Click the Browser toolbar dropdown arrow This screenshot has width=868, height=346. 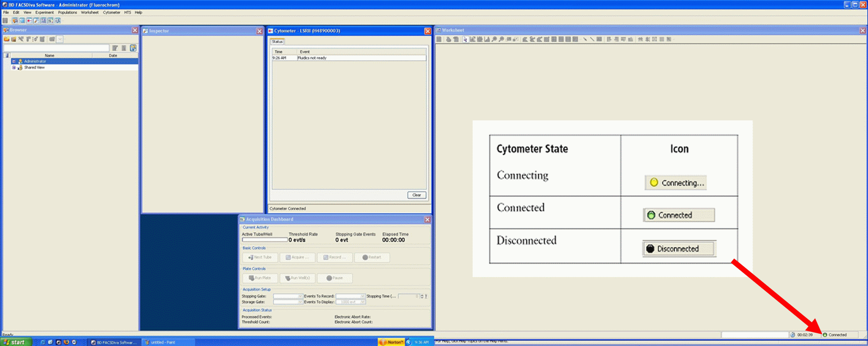click(x=60, y=39)
